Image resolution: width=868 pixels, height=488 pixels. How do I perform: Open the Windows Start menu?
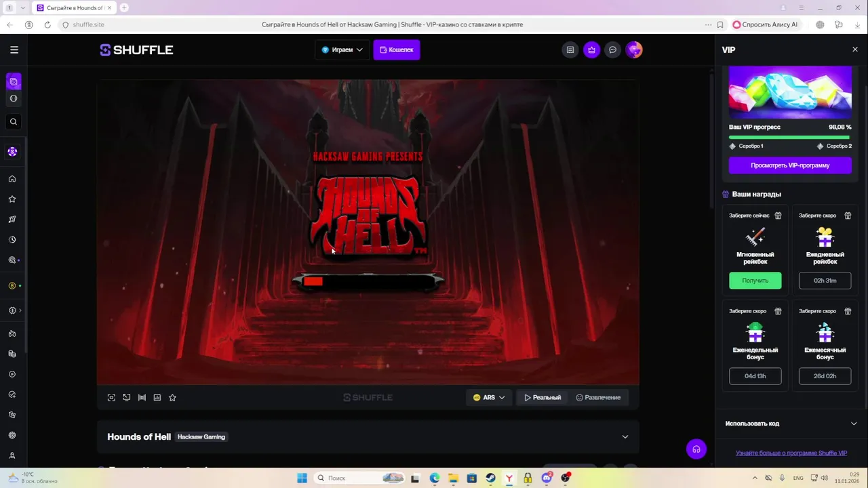(302, 478)
